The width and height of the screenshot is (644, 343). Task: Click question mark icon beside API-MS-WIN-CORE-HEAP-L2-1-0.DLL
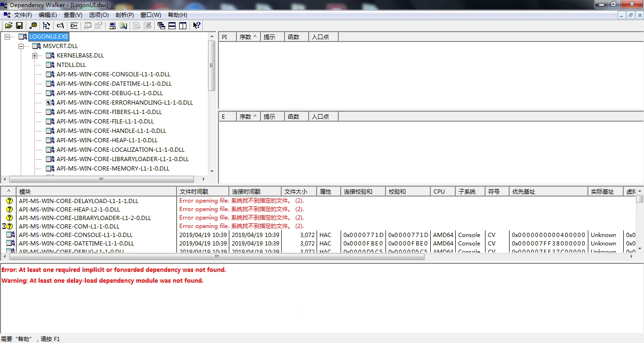click(9, 209)
